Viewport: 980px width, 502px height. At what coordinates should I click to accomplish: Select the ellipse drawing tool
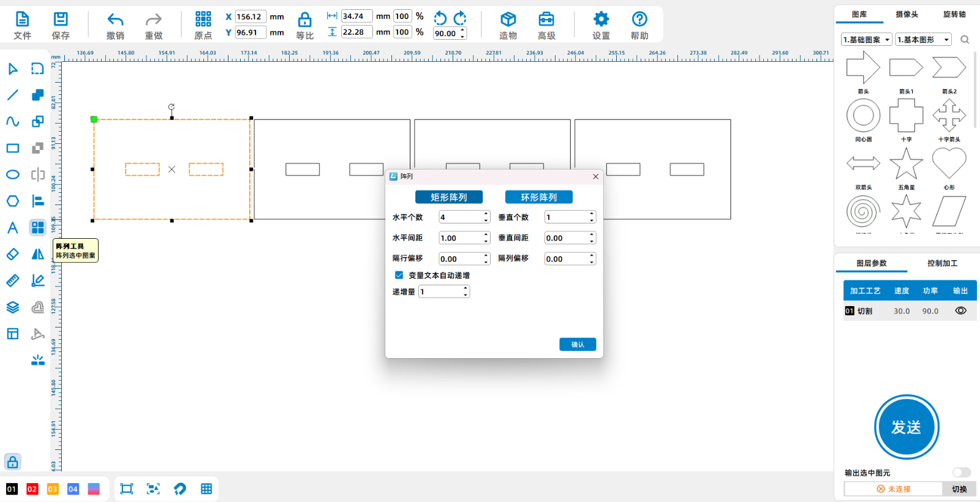coord(12,174)
